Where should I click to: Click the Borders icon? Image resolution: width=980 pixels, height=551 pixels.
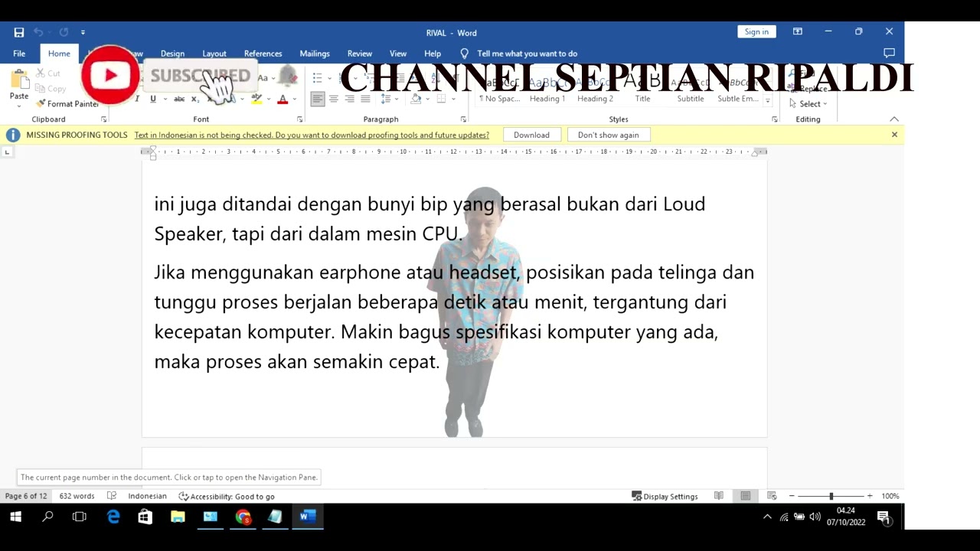(x=441, y=99)
